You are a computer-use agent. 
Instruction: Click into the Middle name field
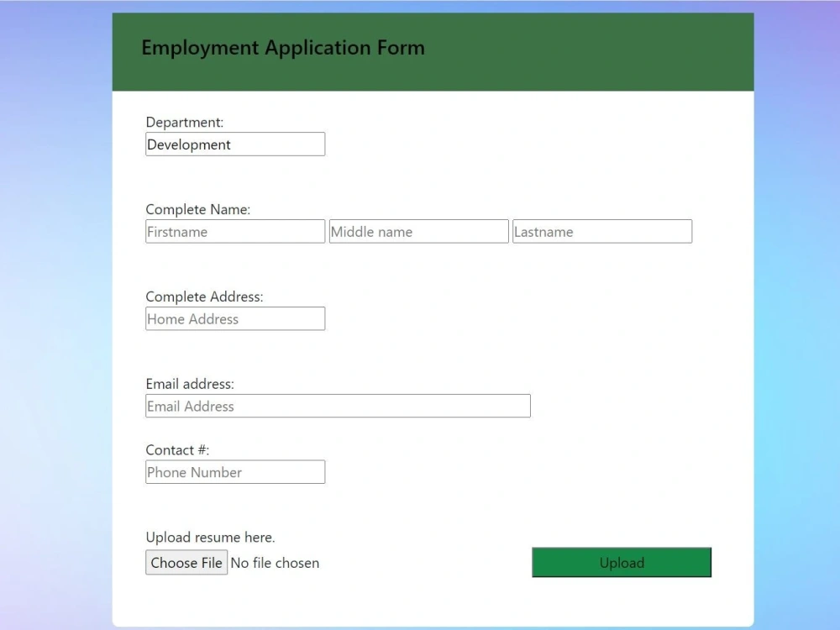(x=419, y=232)
